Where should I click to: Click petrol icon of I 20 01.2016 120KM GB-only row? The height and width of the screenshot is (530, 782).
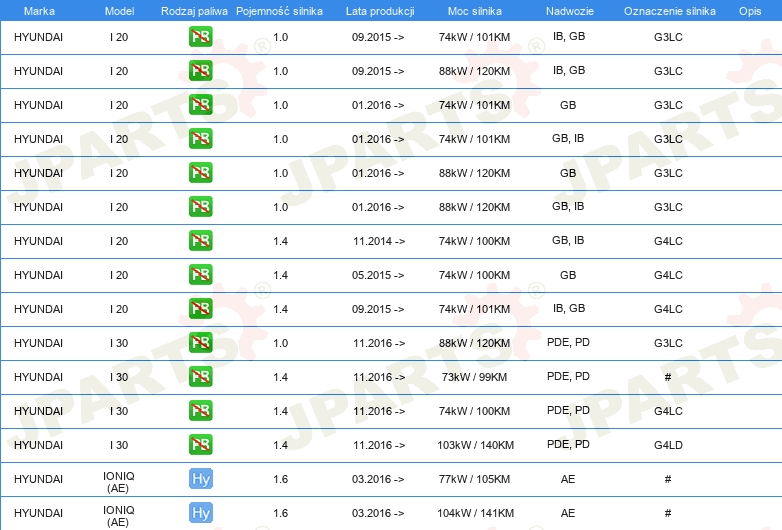(200, 173)
